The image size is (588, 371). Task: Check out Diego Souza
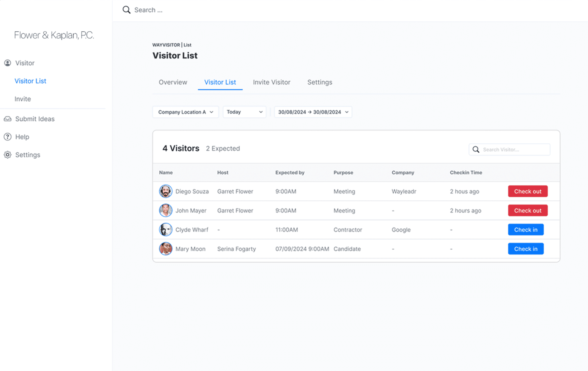coord(527,191)
